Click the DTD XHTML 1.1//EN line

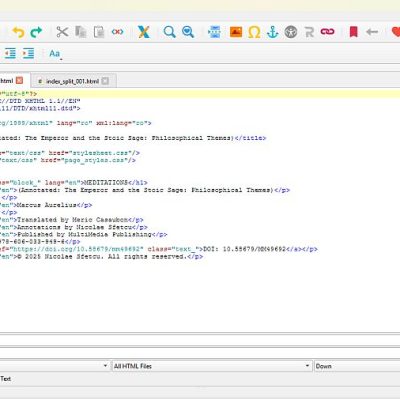click(40, 101)
